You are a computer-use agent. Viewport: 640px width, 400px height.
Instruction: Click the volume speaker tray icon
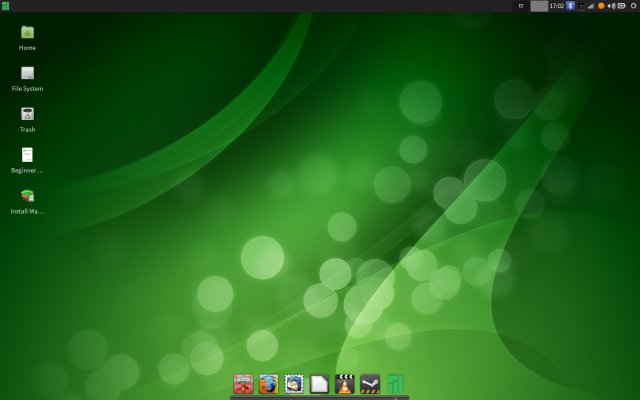tap(611, 6)
